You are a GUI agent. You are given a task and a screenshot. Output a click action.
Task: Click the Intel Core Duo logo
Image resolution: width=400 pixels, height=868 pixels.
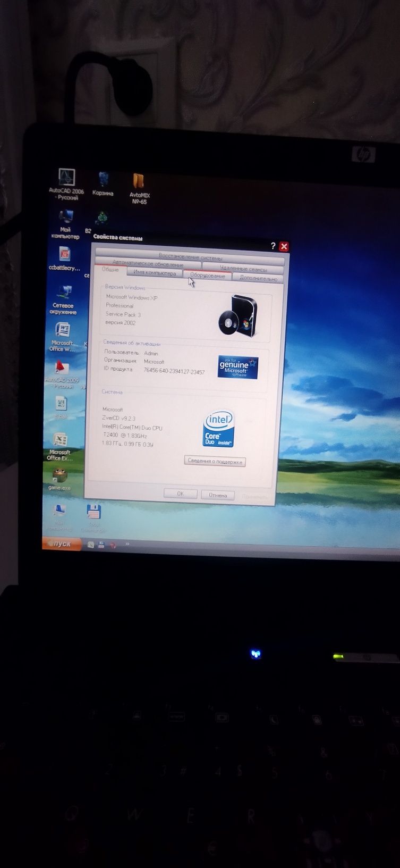(218, 429)
